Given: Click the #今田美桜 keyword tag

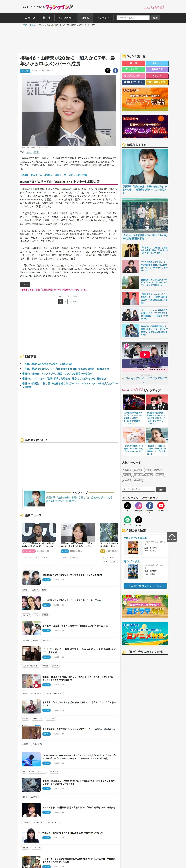Looking at the screenshot, I should [127, 470].
